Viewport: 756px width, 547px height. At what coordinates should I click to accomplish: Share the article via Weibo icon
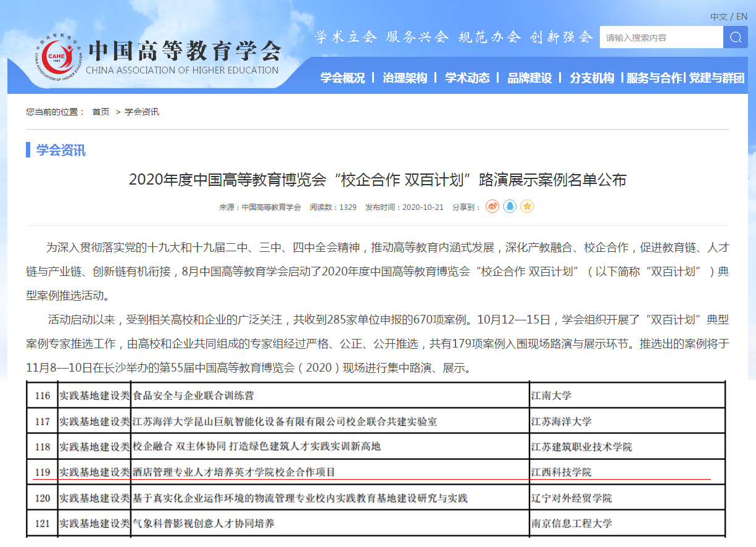pyautogui.click(x=492, y=206)
